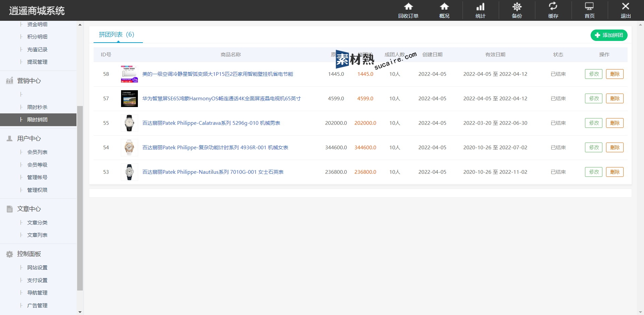Open 限时秒杀 in the sidebar
This screenshot has width=644, height=315.
[x=37, y=107]
